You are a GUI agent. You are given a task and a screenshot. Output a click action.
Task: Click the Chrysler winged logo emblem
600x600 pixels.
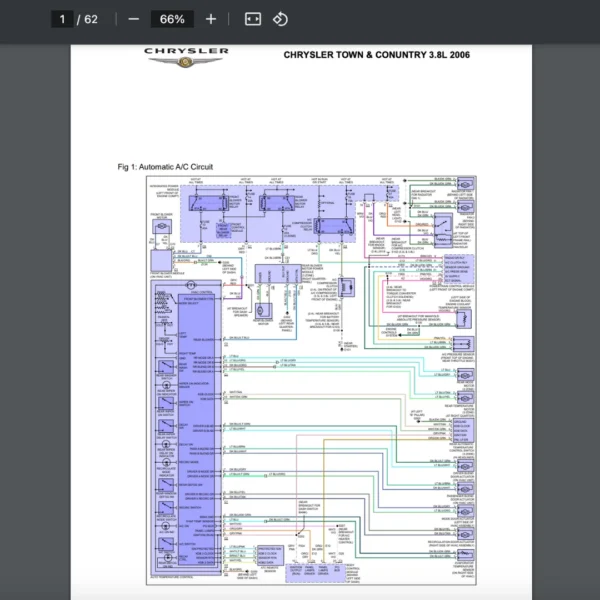[x=186, y=63]
